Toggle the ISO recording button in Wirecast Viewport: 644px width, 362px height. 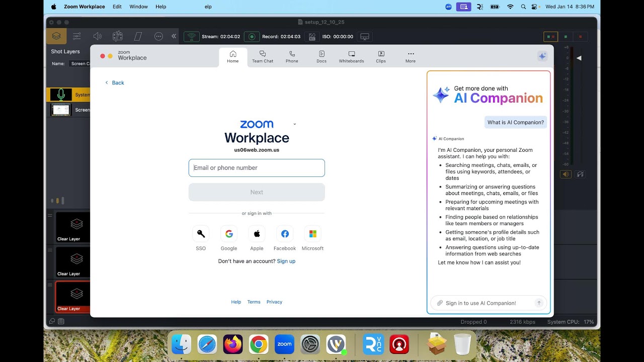312,37
